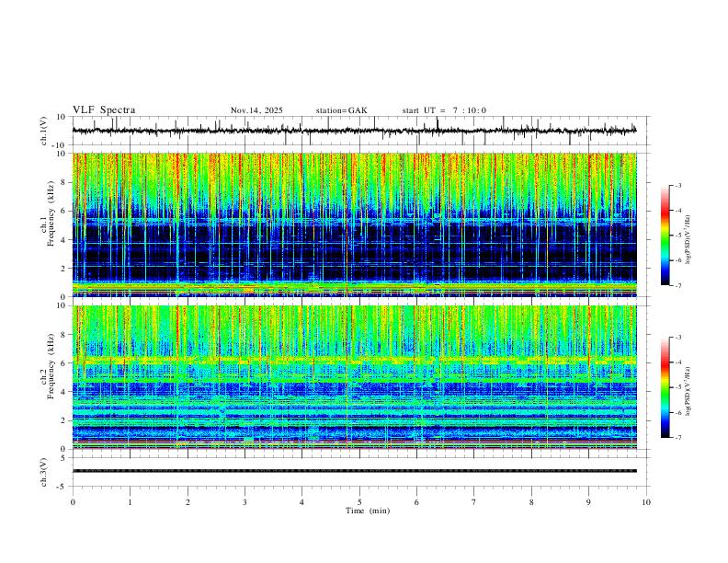Select the "ch.2 Frequency (kHz)" axis label
Screen dimensions: 728x563
[48, 366]
